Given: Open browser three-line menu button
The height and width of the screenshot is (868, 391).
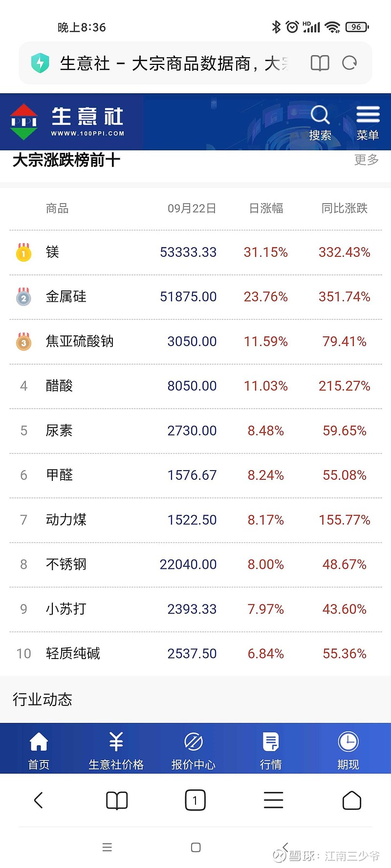Looking at the screenshot, I should click(x=273, y=800).
